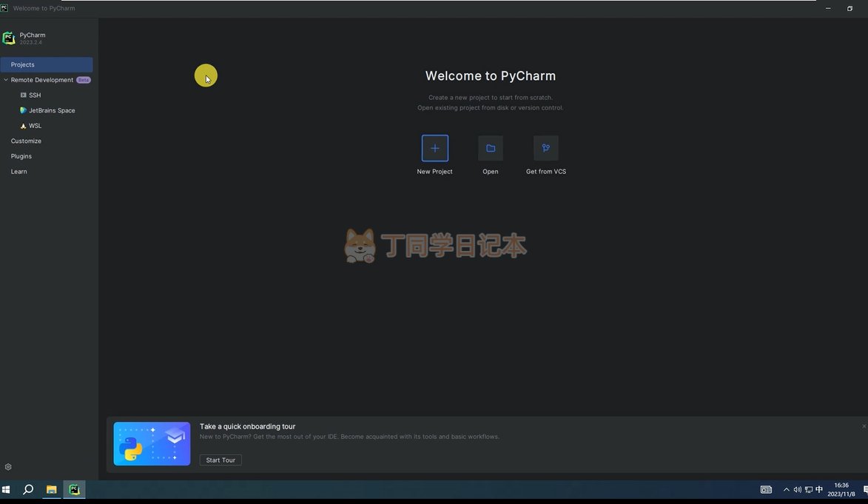Open Windows Start menu
Viewport: 868px width, 504px height.
coord(7,489)
